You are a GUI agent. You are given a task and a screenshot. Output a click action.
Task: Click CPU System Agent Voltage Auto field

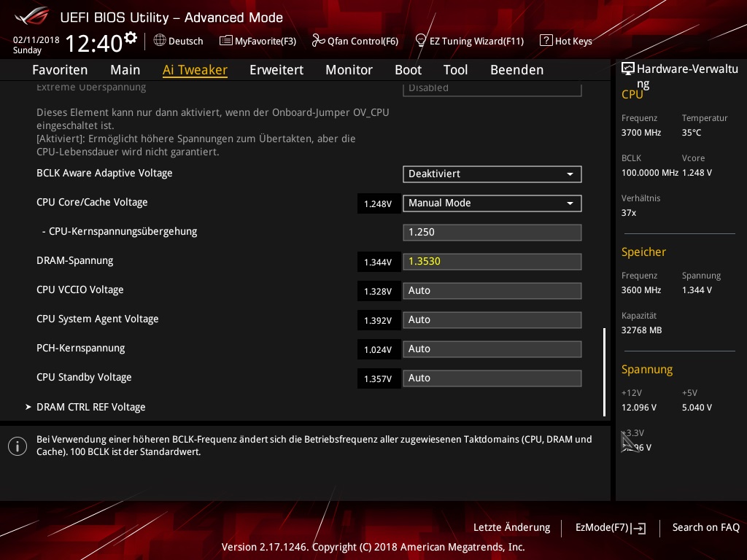click(492, 319)
